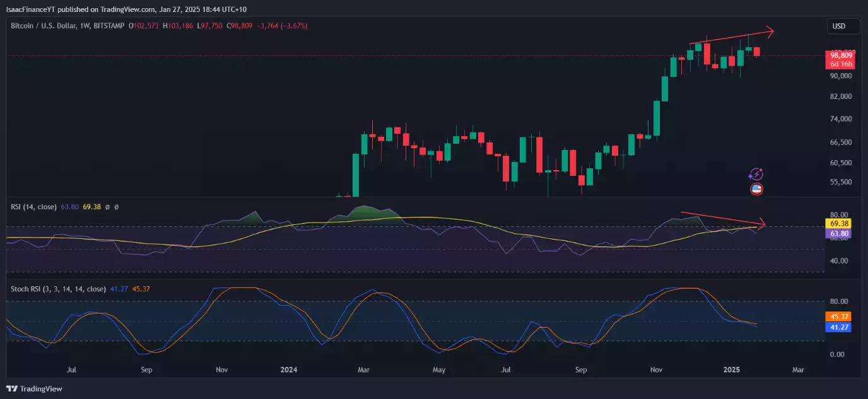Click the Mar label on the time axis
Image resolution: width=868 pixels, height=399 pixels.
[799, 370]
